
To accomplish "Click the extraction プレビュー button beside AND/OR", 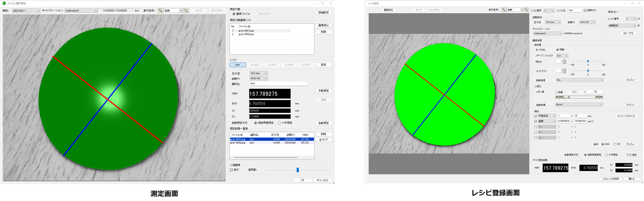I will (631, 144).
